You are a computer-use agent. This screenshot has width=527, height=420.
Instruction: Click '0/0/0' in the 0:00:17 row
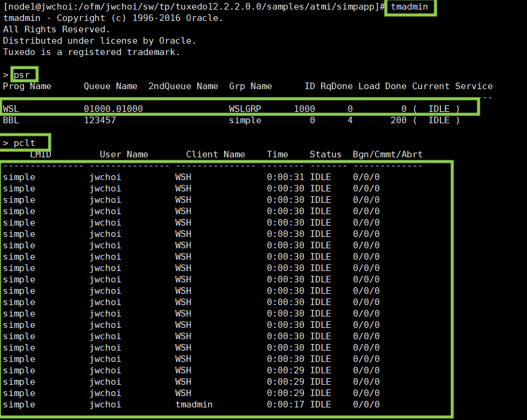tap(366, 404)
